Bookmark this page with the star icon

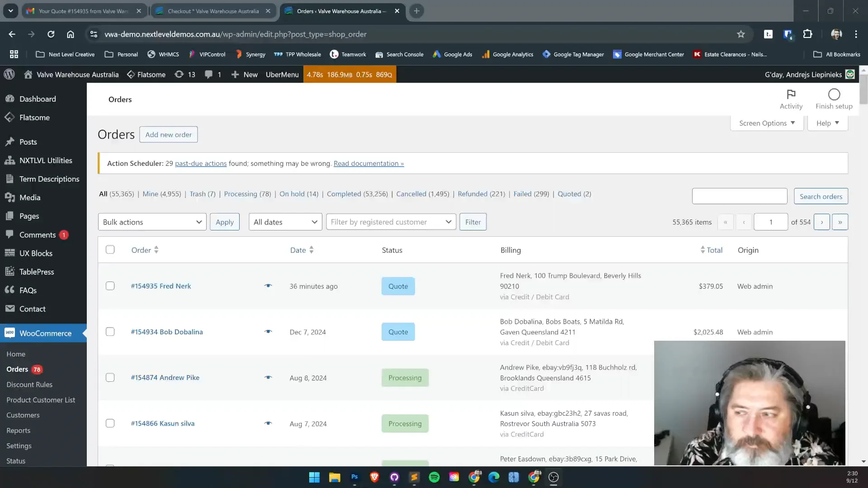click(x=741, y=34)
